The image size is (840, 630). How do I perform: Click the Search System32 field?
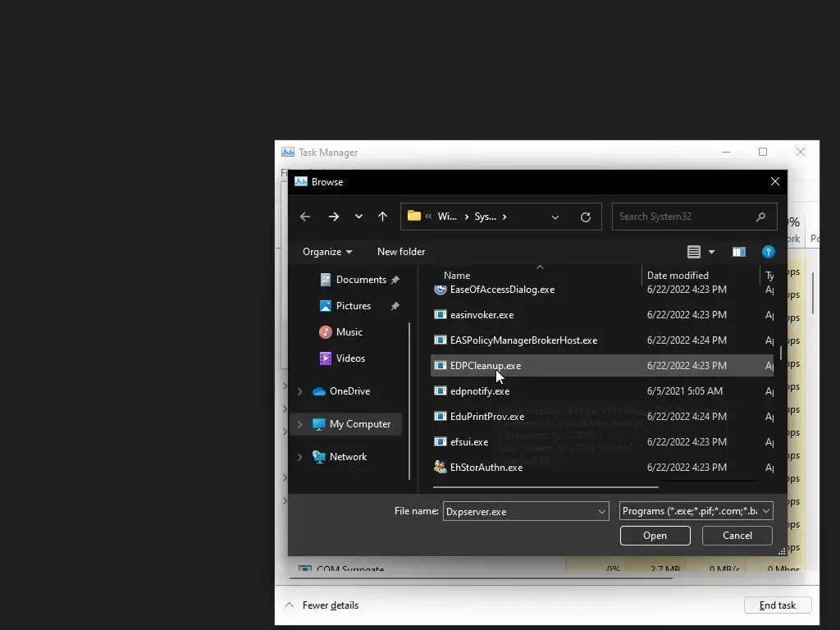click(x=694, y=217)
